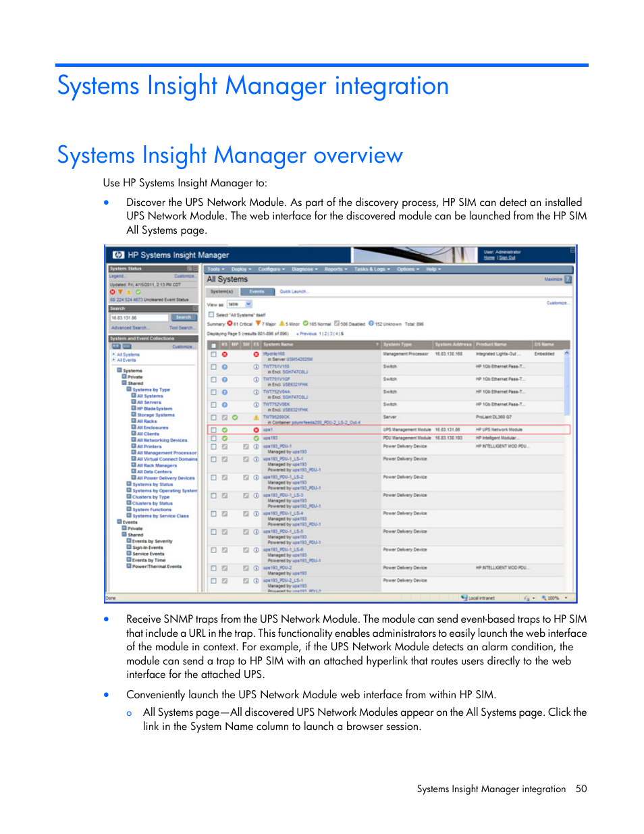The image size is (644, 834).
Task: Click info icon for ups193_PDU-1 row
Action: 257,446
